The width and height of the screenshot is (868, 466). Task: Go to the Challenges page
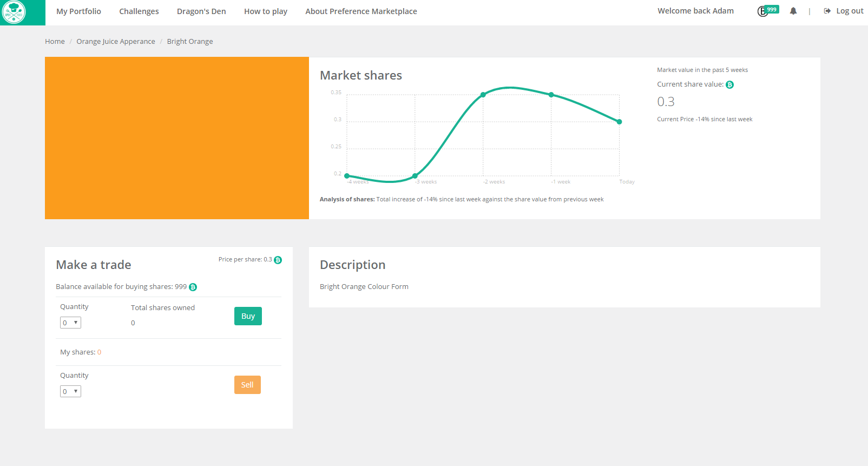point(139,11)
